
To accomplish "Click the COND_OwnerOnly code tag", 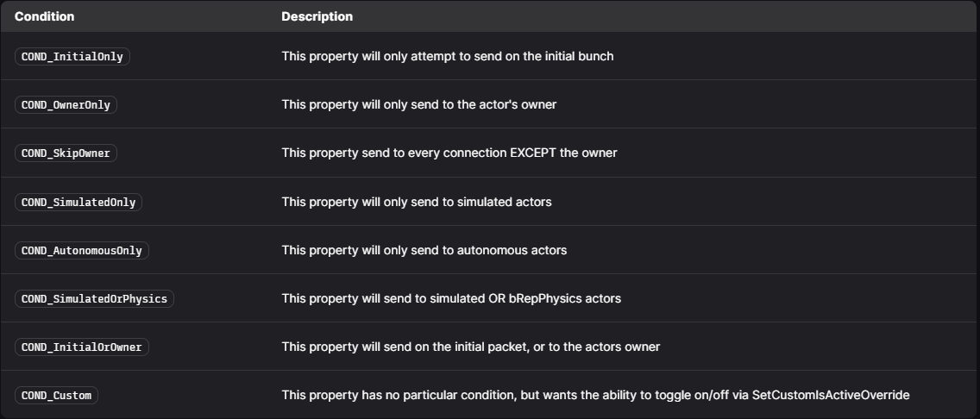I will tap(66, 105).
